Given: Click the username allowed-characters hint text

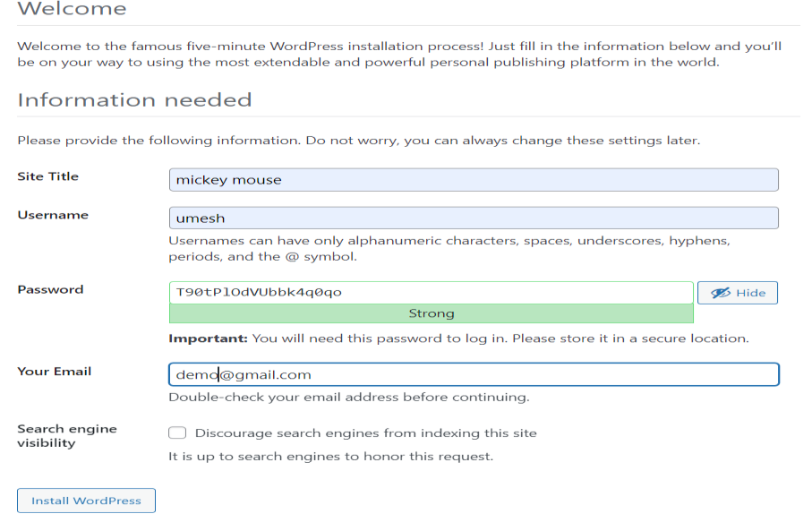Looking at the screenshot, I should tap(449, 249).
